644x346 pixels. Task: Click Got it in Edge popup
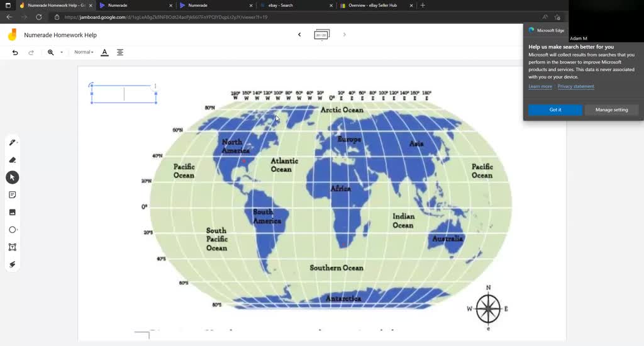[x=555, y=109]
